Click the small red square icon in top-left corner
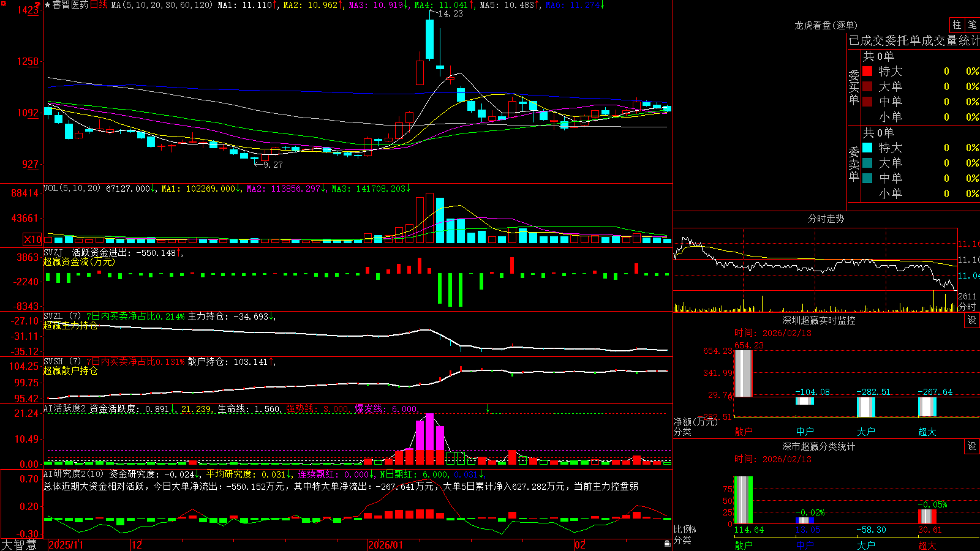The image size is (980, 551). click(x=2, y=2)
